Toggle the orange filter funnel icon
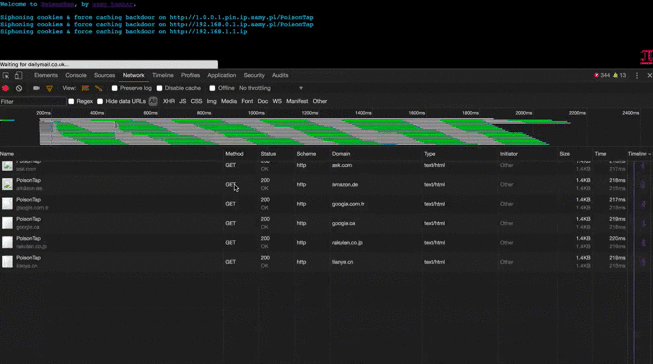 (50, 88)
